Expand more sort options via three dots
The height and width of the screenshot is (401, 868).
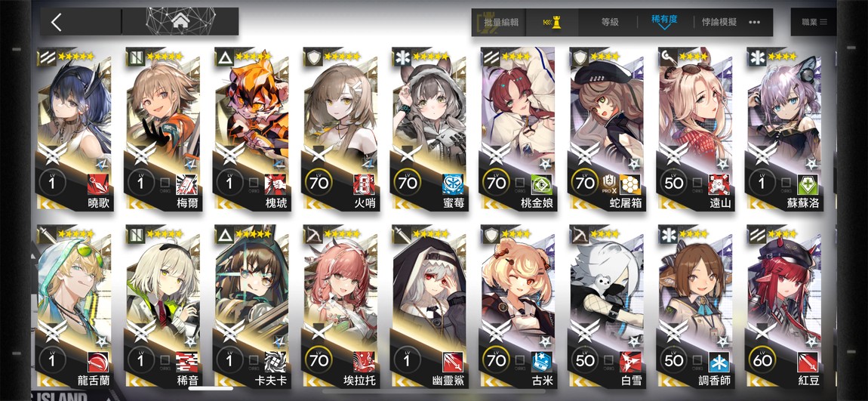pyautogui.click(x=755, y=23)
